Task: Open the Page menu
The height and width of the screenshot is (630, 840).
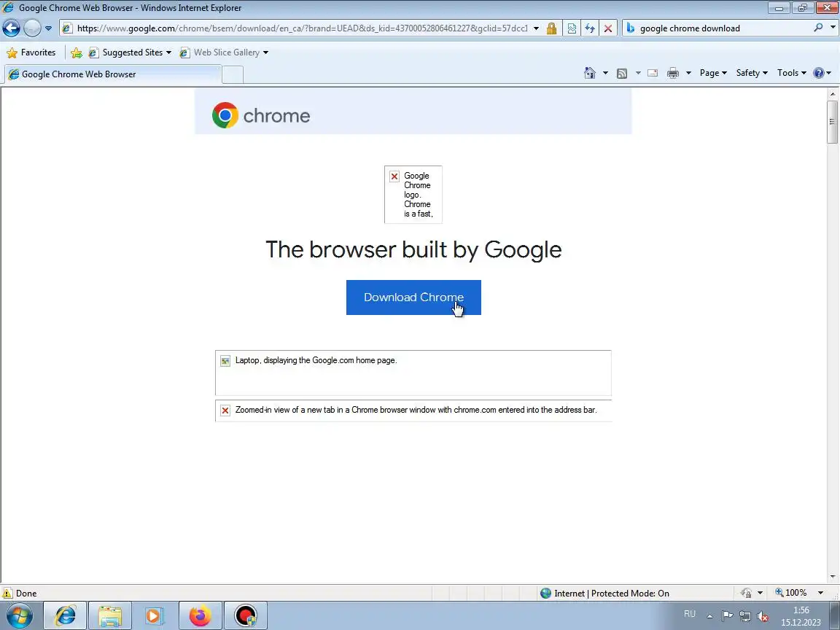Action: coord(713,73)
